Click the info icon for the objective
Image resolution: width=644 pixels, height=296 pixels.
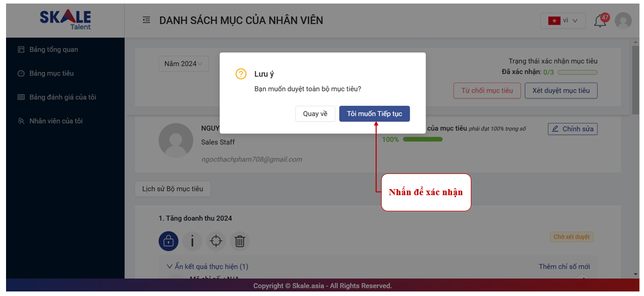pos(192,241)
